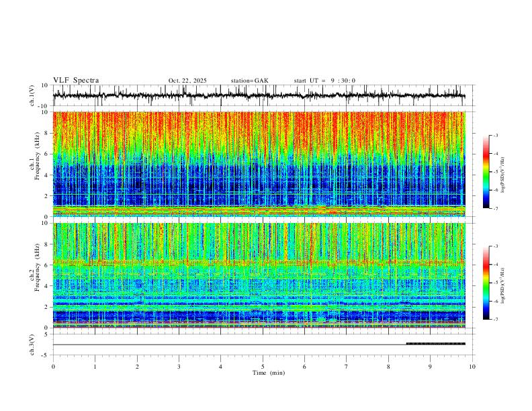Click the "-3" label on ch.1 colorbar
The width and height of the screenshot is (532, 411).
coord(495,135)
